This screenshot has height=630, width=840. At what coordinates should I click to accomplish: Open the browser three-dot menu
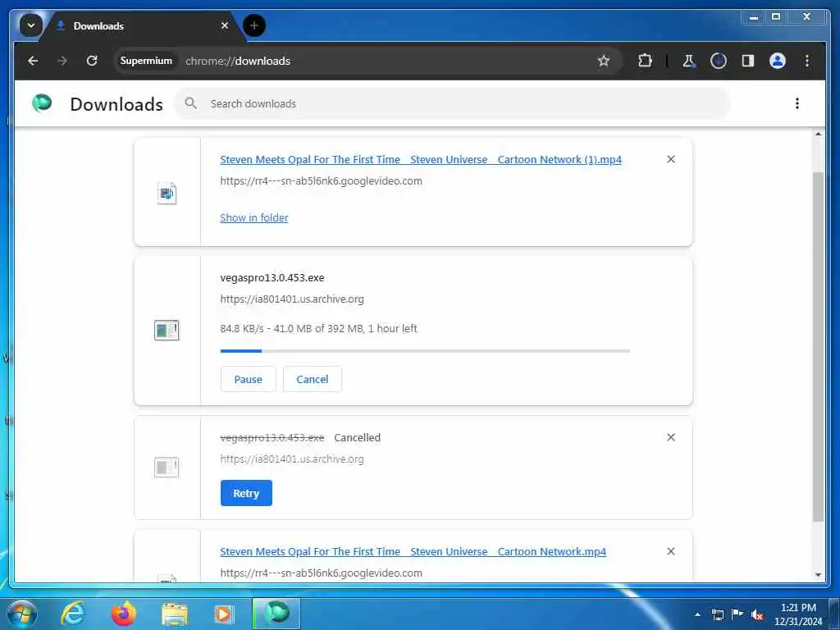807,61
